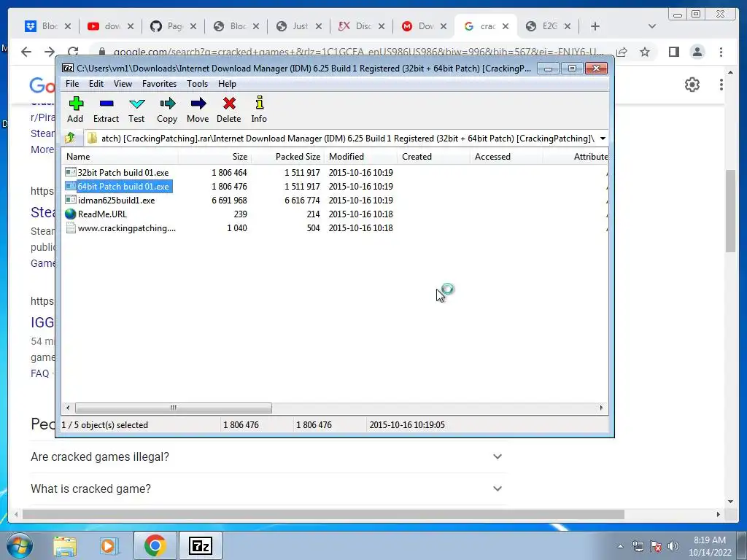Bookmark this page with the star icon
This screenshot has height=560, width=747.
pos(645,52)
